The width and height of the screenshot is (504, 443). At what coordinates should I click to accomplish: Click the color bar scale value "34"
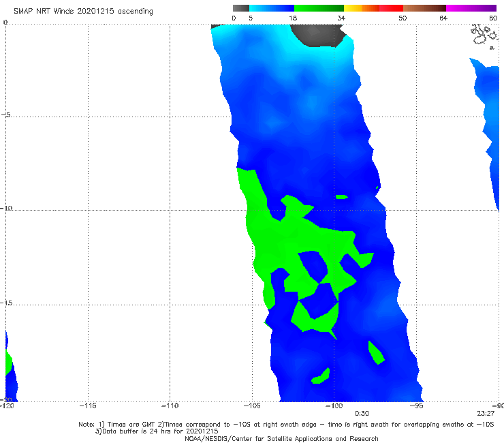[341, 18]
